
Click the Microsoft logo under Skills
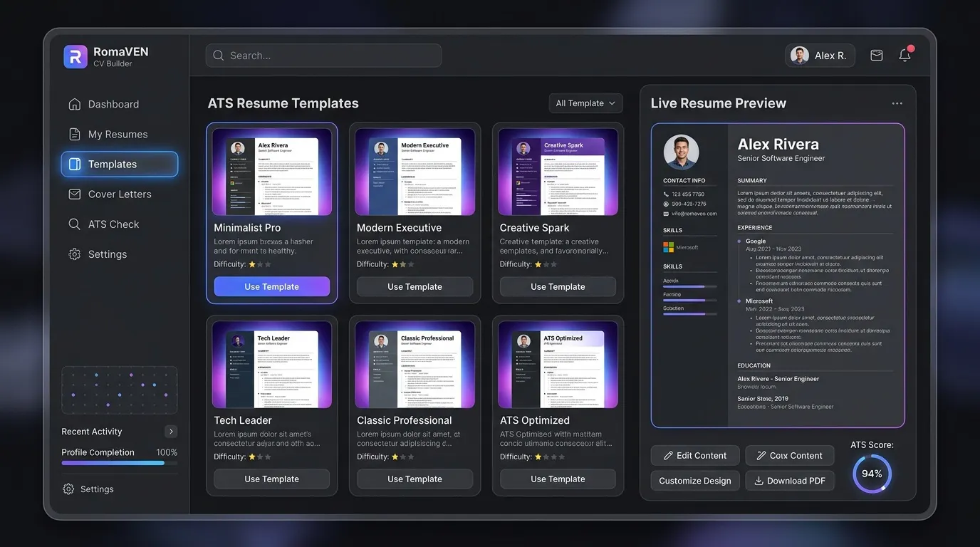(x=668, y=247)
